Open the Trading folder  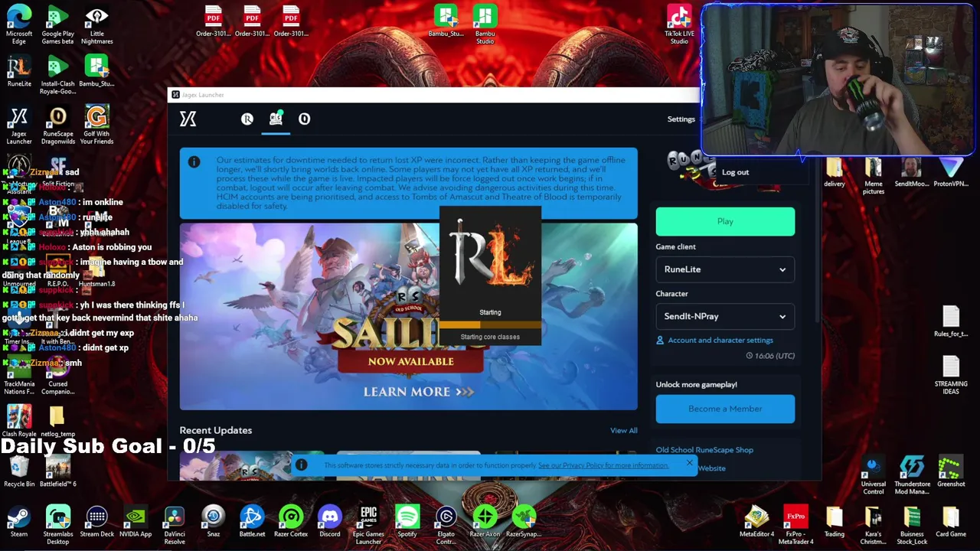pos(835,522)
